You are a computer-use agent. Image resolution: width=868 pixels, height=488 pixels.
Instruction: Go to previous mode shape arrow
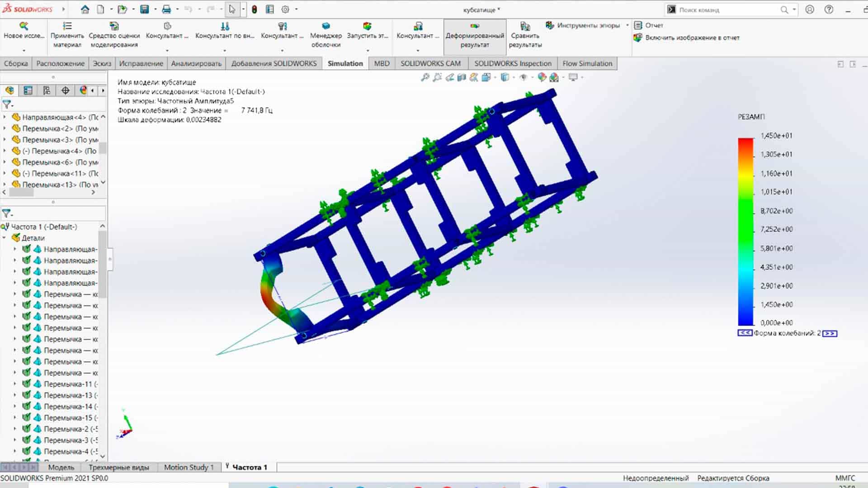[x=745, y=333]
